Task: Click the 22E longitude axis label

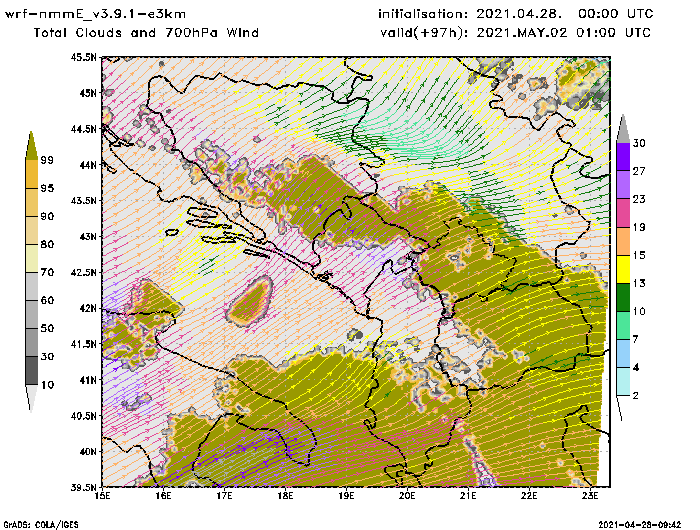Action: [x=529, y=496]
